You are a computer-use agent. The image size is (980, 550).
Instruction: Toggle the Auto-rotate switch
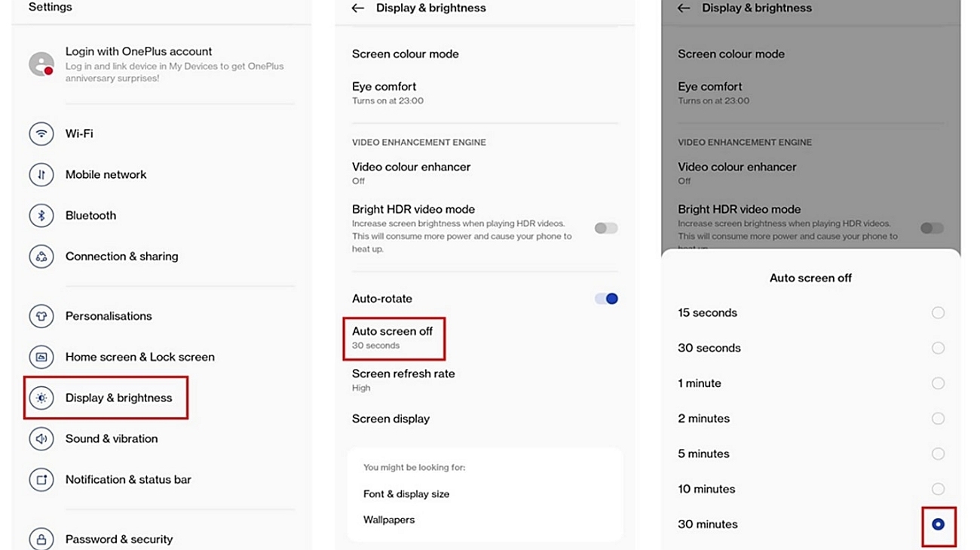[606, 299]
